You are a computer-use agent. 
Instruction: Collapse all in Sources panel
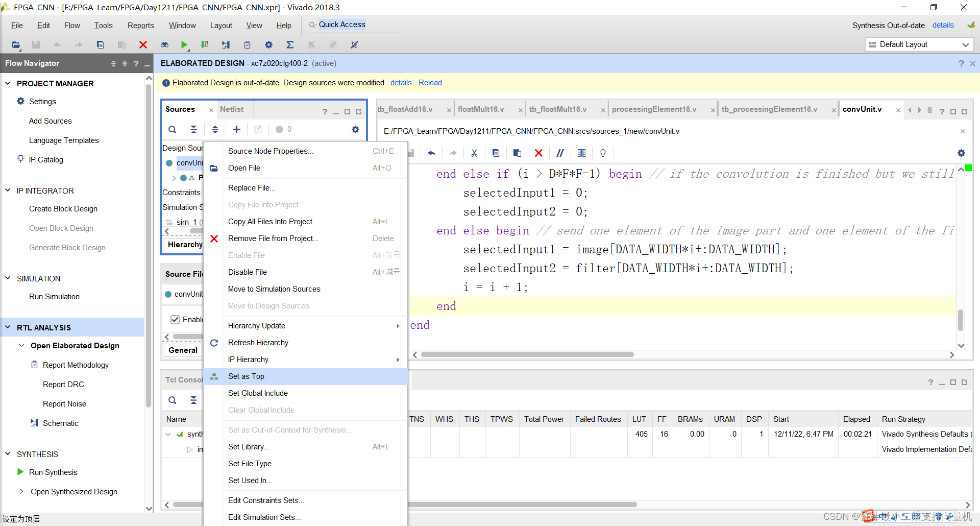pos(193,130)
